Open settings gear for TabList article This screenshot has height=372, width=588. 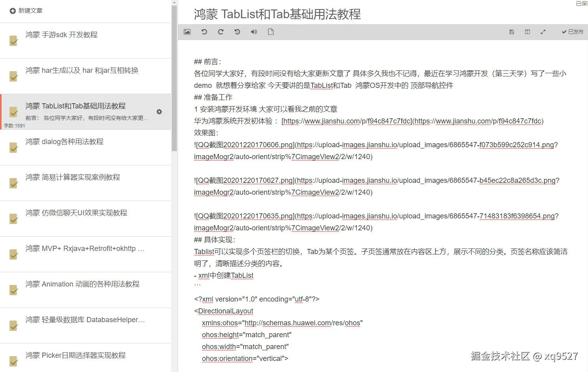click(159, 112)
